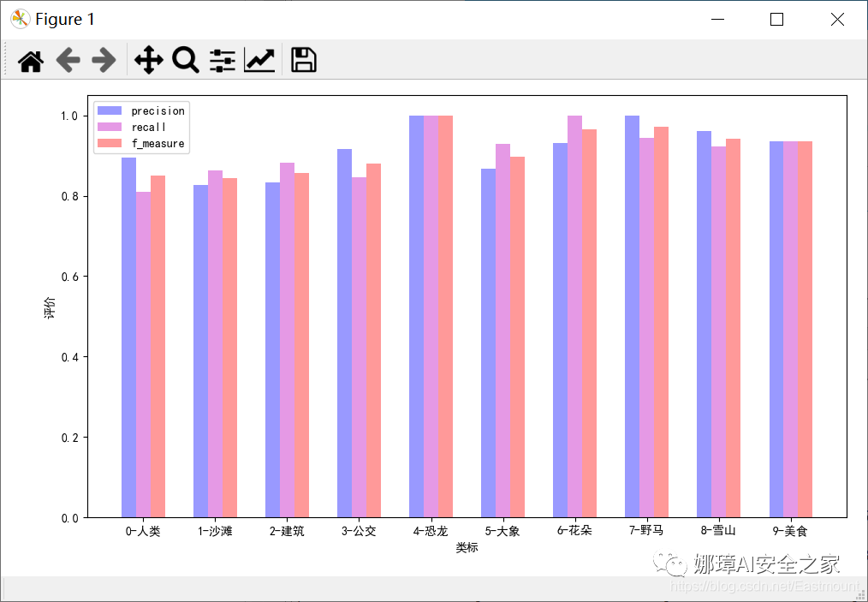Click the x-axis label 5-大象
This screenshot has height=602, width=868.
pos(502,531)
